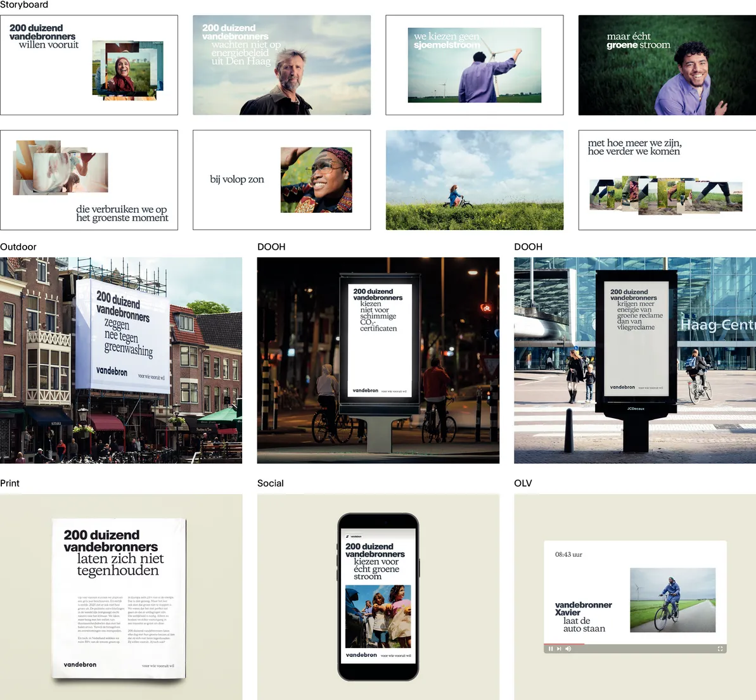
Task: Click the '08:43 uur' text in the OLV video
Action: point(568,554)
